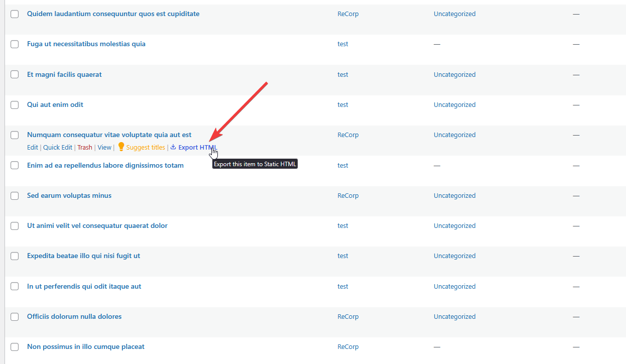Image resolution: width=626 pixels, height=364 pixels.
Task: Click author ReCorp on the Numquam row
Action: [348, 135]
